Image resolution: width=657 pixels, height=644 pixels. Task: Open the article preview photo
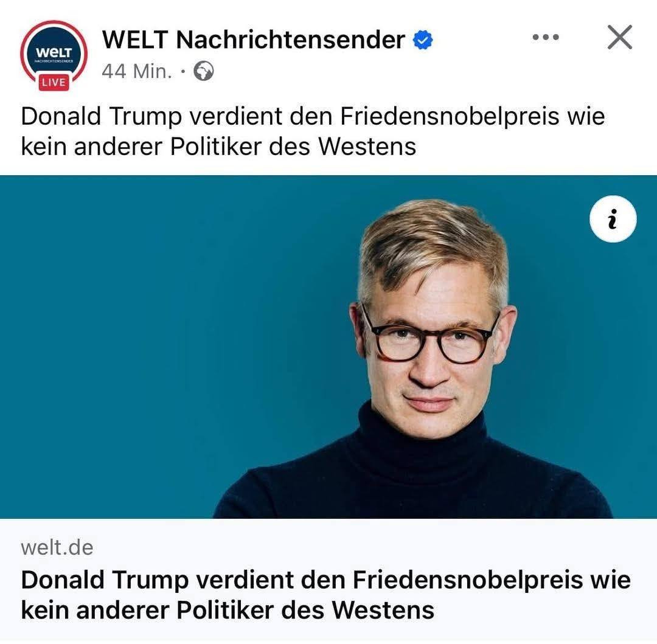(328, 347)
